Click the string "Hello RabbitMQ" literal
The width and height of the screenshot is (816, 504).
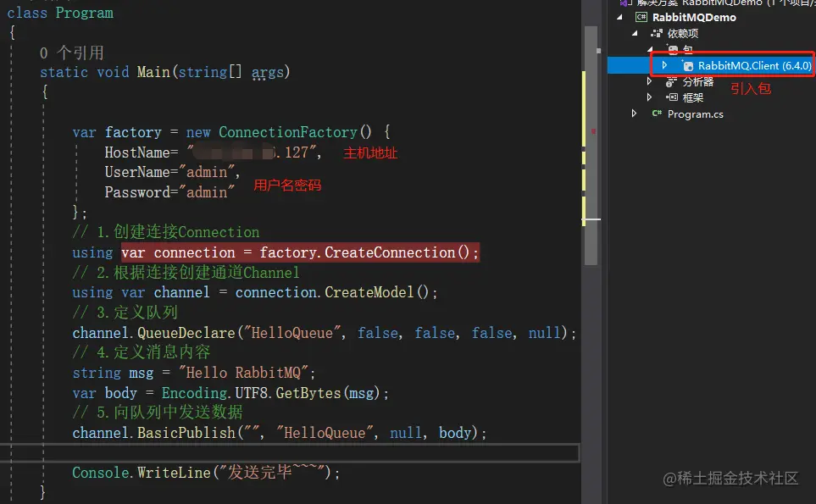243,373
